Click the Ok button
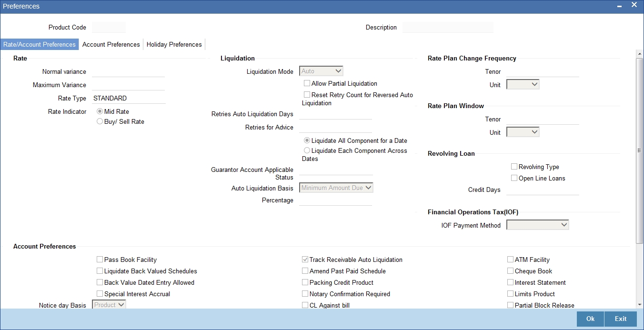 [590, 319]
